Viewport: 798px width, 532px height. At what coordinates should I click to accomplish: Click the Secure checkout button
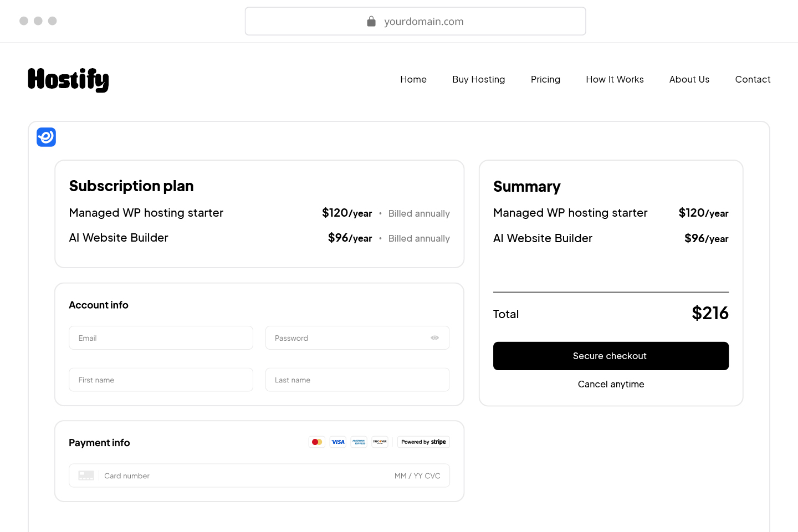point(611,356)
